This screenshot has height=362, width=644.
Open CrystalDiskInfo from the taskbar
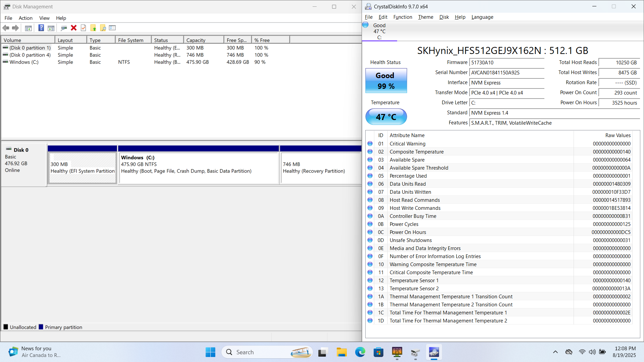[x=434, y=352]
